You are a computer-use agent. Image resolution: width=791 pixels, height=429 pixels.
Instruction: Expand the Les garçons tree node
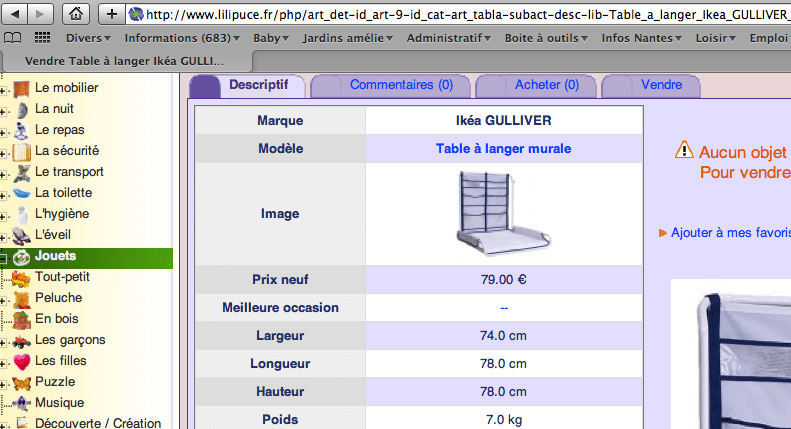pyautogui.click(x=3, y=343)
